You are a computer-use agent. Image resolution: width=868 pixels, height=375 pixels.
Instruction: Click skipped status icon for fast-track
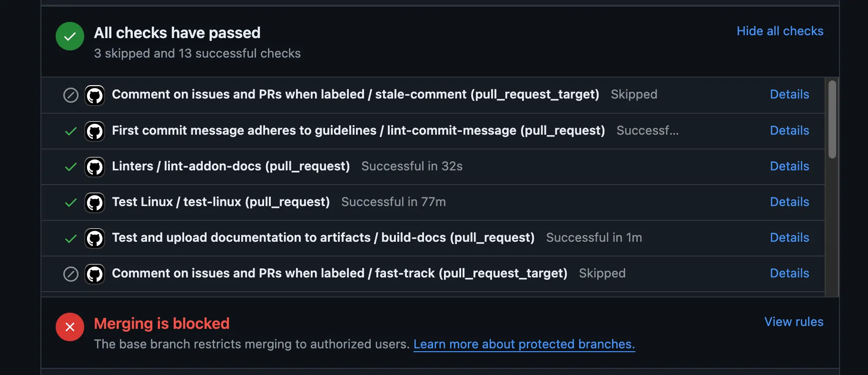pos(71,274)
